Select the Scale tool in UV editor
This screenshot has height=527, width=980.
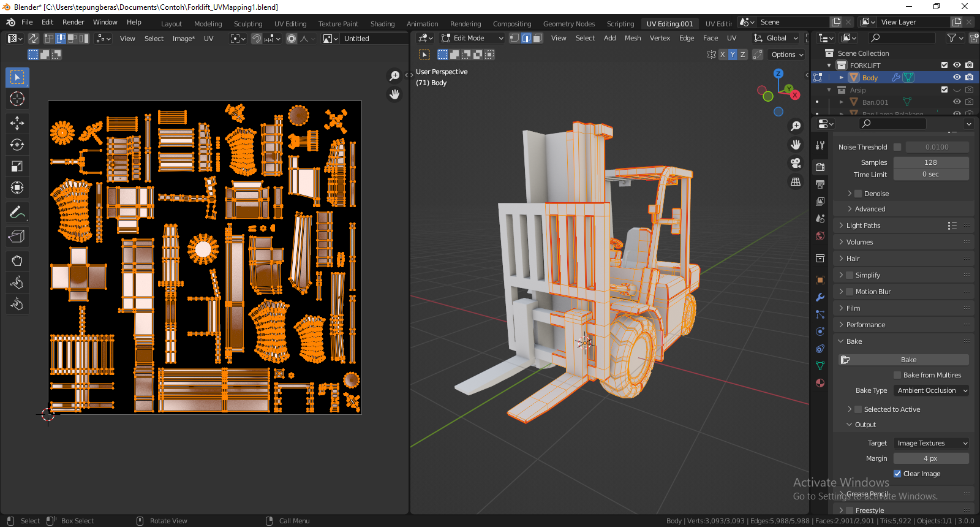pos(17,166)
